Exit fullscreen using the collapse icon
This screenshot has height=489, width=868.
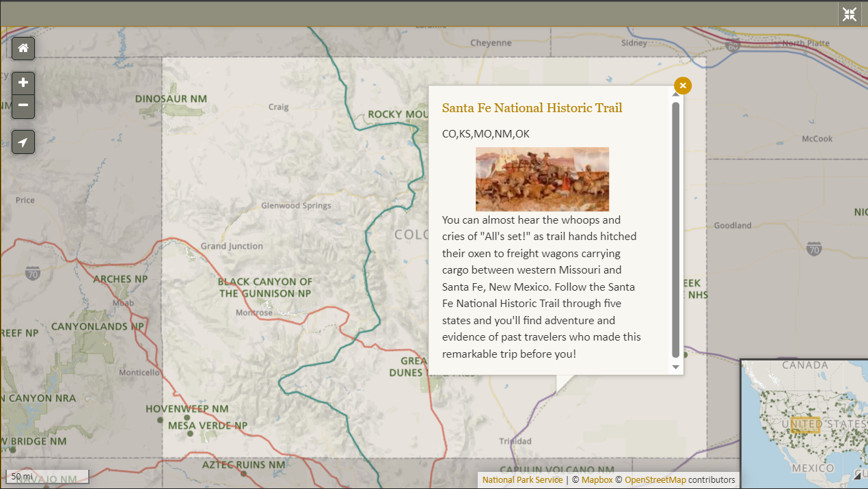pos(850,14)
